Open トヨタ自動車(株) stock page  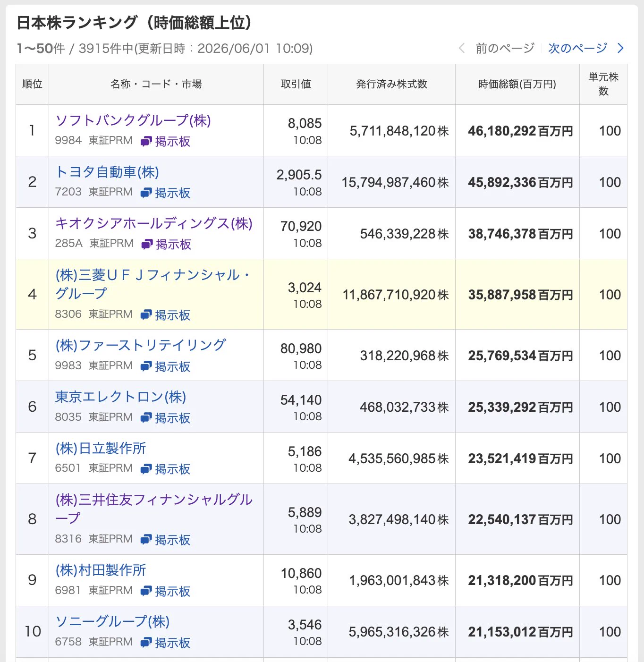(x=107, y=172)
